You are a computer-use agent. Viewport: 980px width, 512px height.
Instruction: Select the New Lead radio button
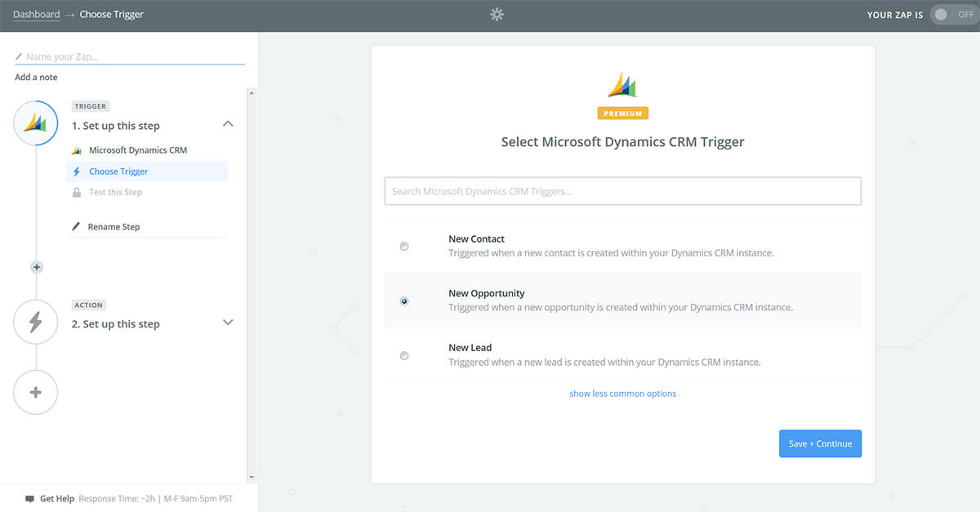[x=404, y=355]
